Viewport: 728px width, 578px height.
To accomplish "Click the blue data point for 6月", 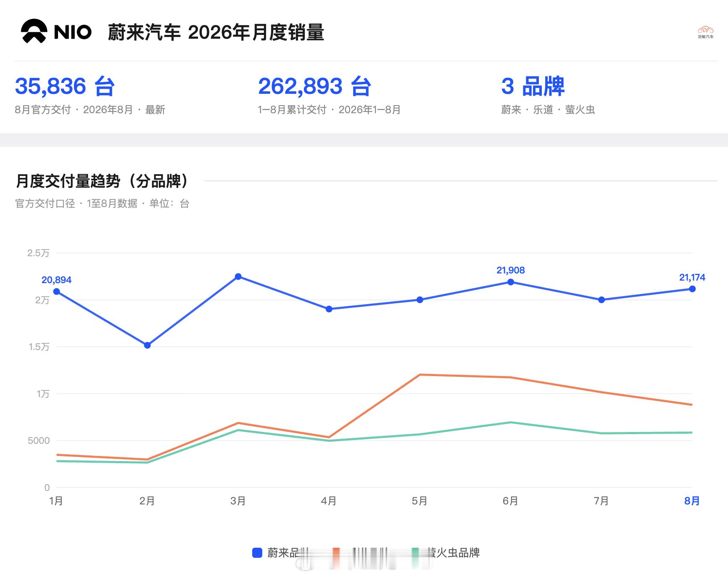I will (511, 282).
